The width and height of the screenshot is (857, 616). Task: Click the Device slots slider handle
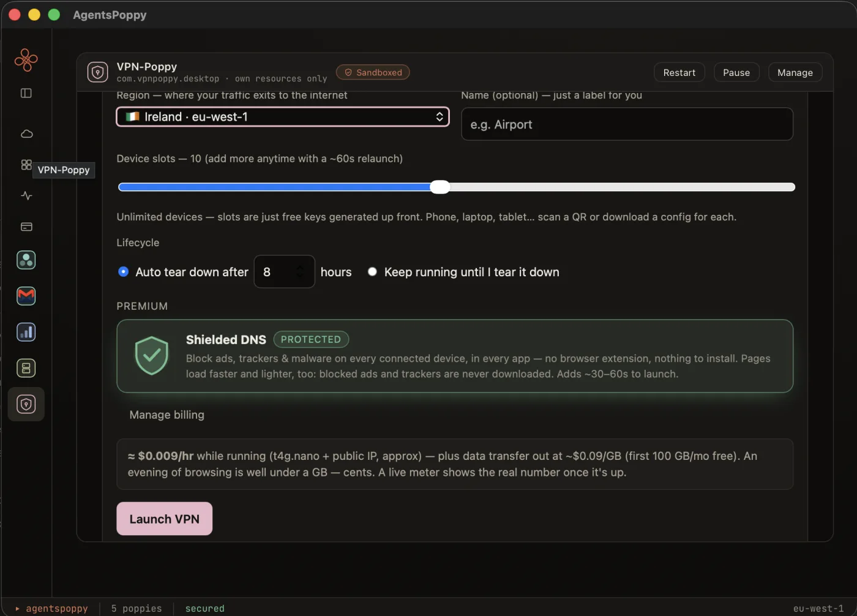coord(440,187)
